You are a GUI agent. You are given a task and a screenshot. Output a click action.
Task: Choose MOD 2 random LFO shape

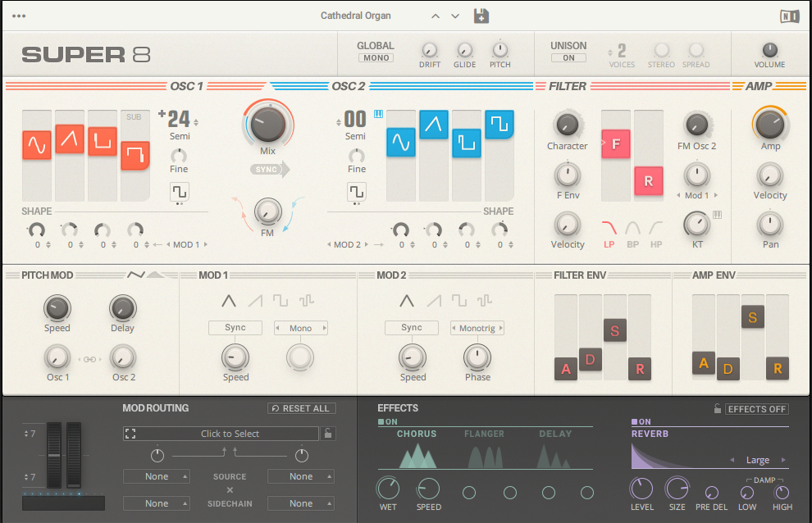point(484,301)
